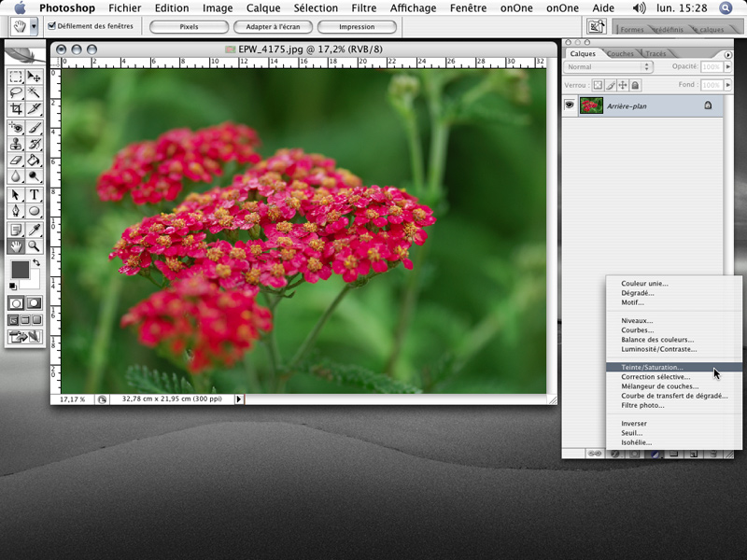
Task: Select the Zoom magnifier tool
Action: click(34, 246)
